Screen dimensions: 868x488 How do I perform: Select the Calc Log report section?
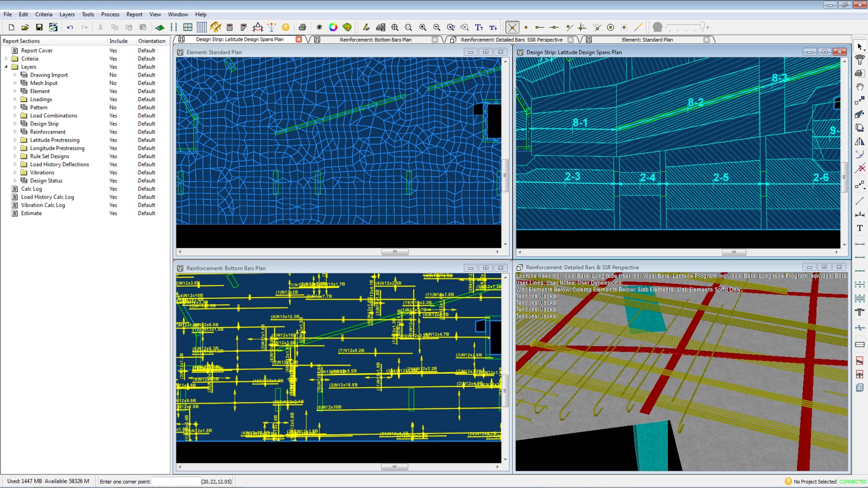(31, 189)
